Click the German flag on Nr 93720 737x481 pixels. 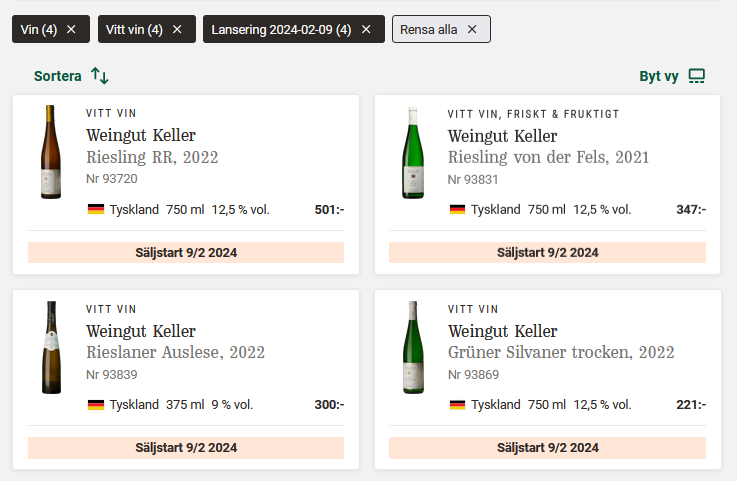tap(96, 209)
